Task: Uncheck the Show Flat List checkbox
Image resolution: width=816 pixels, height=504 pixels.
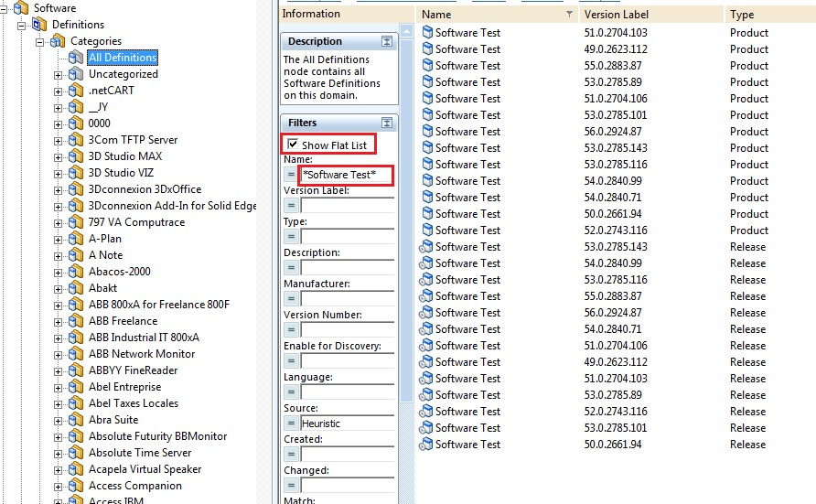Action: coord(293,145)
